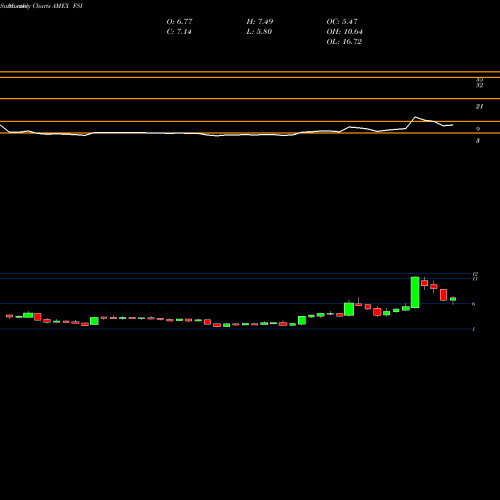The height and width of the screenshot is (500, 500).
Task: Click the close value "C: 7.14"
Action: [179, 32]
